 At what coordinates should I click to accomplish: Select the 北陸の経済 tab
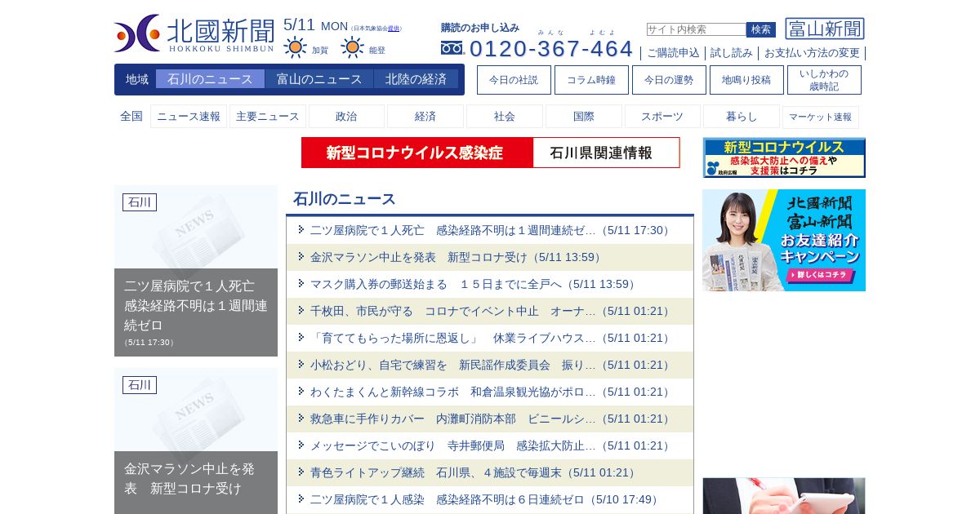416,79
